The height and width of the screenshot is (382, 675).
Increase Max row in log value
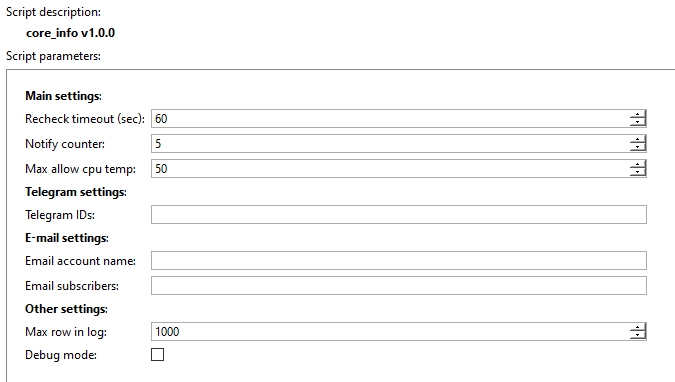click(x=638, y=328)
